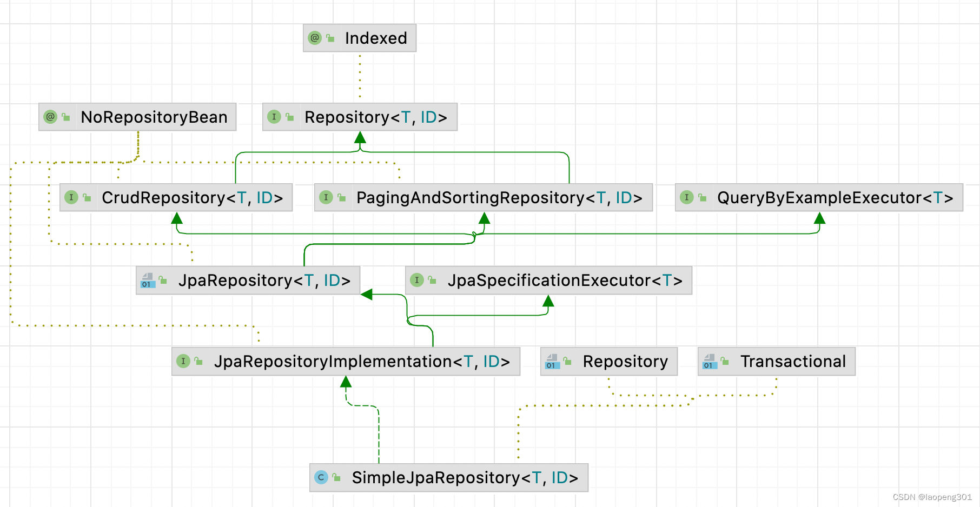The image size is (980, 507).
Task: Select the JpaSpecificationExecutor<T> label
Action: pos(565,281)
